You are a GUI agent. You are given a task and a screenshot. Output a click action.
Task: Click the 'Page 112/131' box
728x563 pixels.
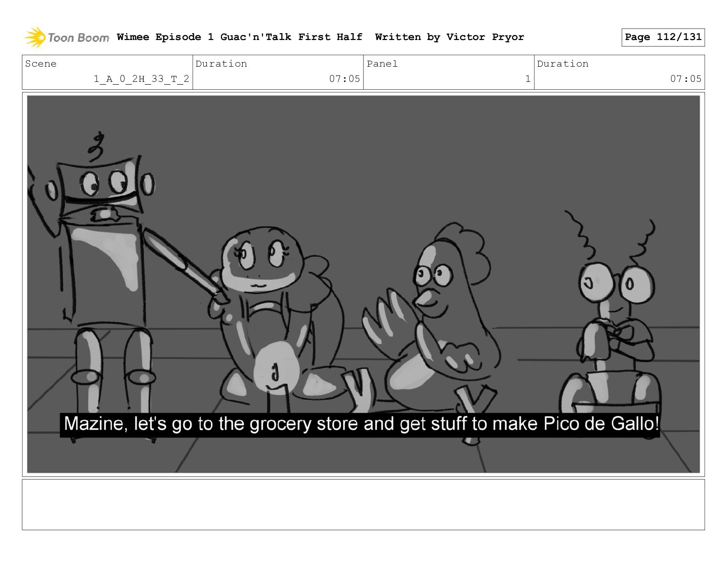663,37
